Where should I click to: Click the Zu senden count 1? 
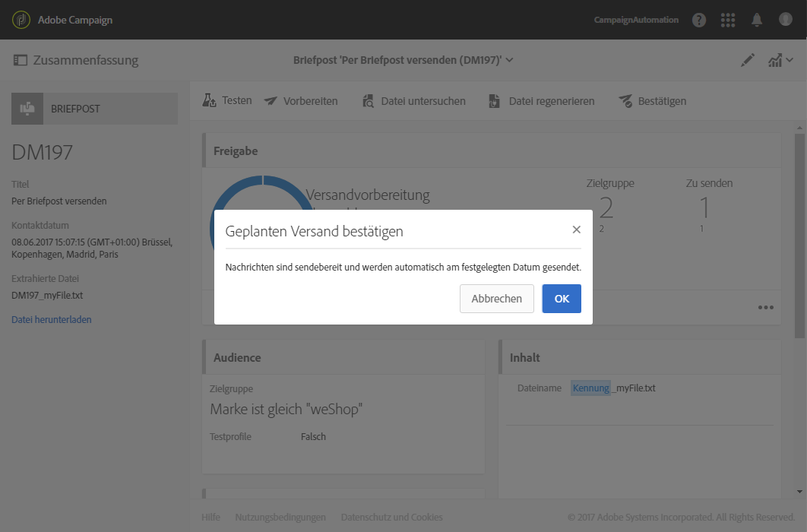(704, 208)
